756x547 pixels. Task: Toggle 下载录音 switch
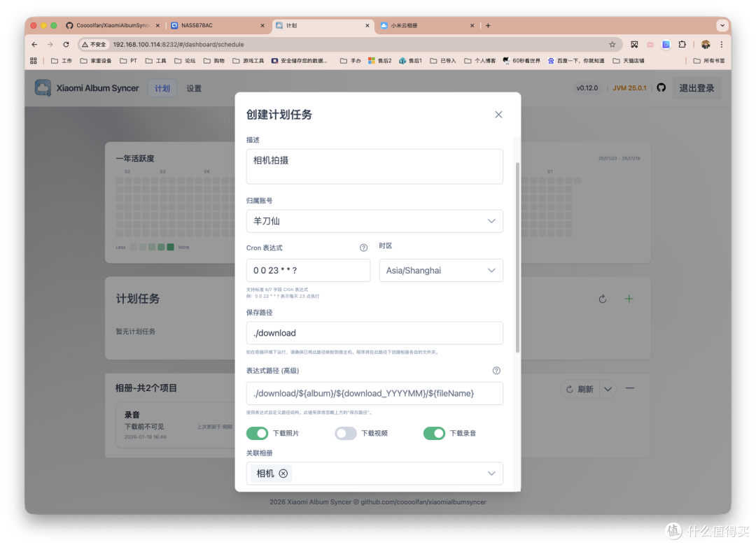434,433
